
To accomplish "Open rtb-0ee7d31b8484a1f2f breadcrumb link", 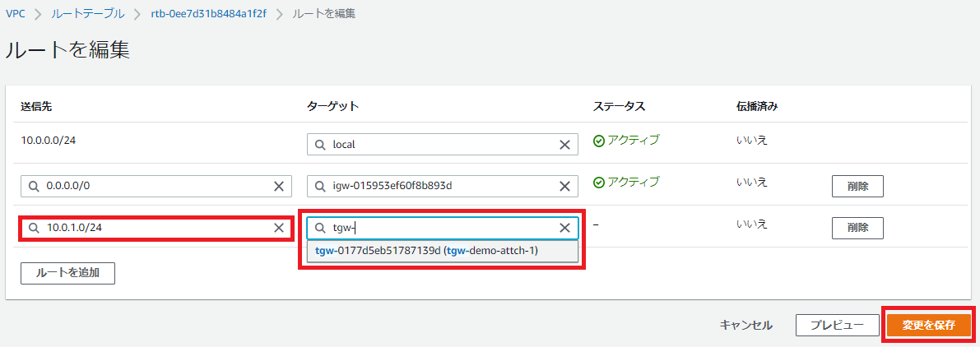I will 209,13.
